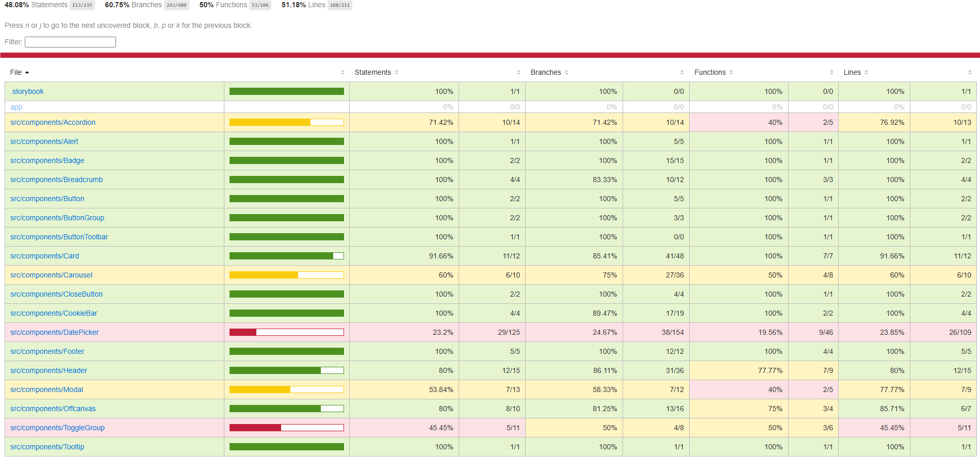Select the 48.08% overall statements figure

(x=17, y=5)
